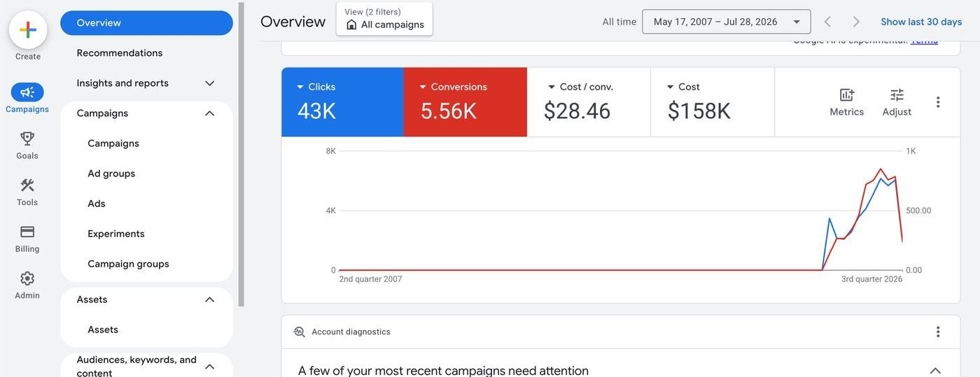Screen dimensions: 980x377
Task: Open scorecard three-dot more menu
Action: [x=938, y=102]
